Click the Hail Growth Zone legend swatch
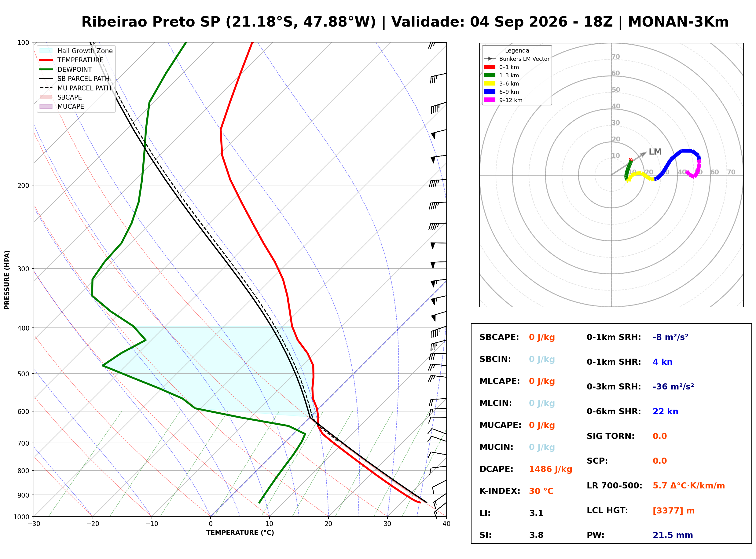756x559 pixels. coord(46,51)
